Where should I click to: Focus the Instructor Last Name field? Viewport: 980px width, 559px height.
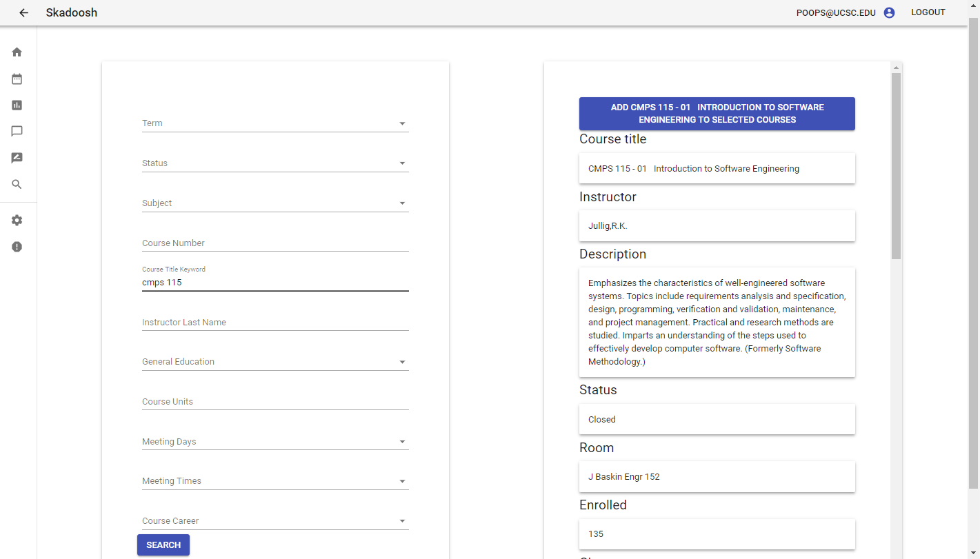click(x=275, y=323)
